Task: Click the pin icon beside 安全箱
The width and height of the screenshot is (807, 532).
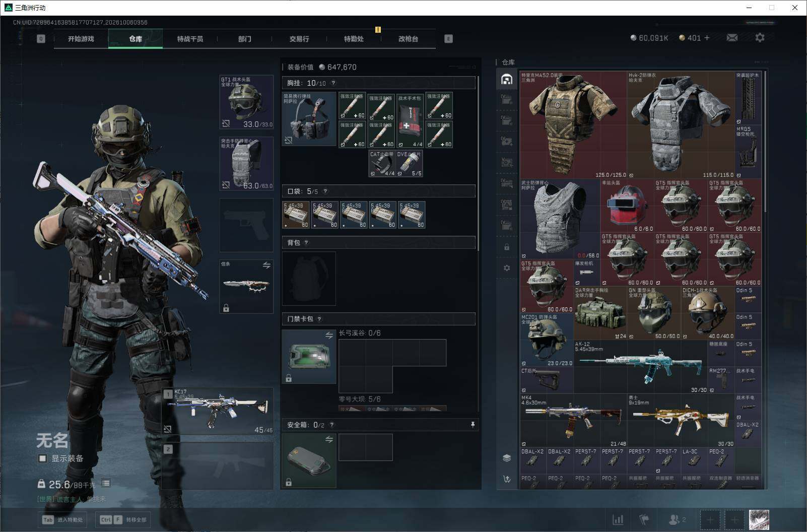Action: point(473,425)
